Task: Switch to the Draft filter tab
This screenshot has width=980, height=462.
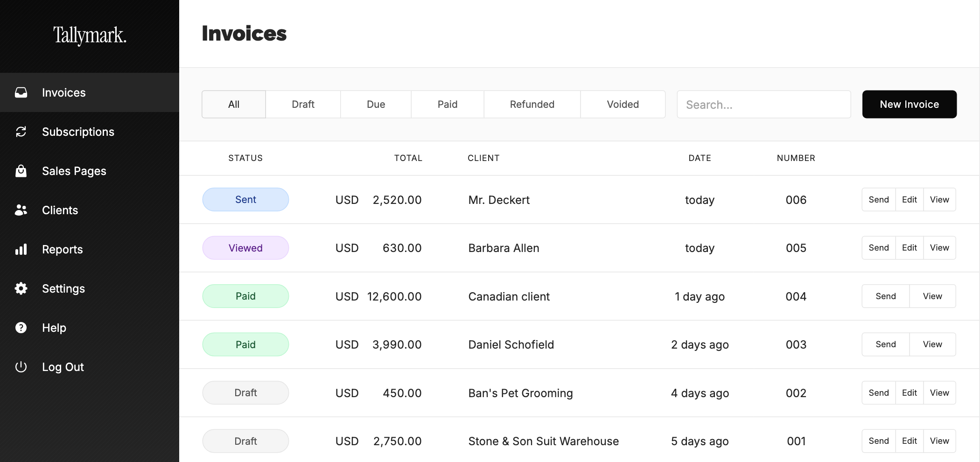Action: (303, 104)
